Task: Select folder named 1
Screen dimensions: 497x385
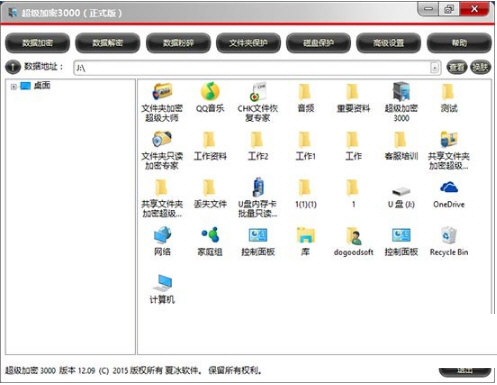Action: tap(353, 193)
